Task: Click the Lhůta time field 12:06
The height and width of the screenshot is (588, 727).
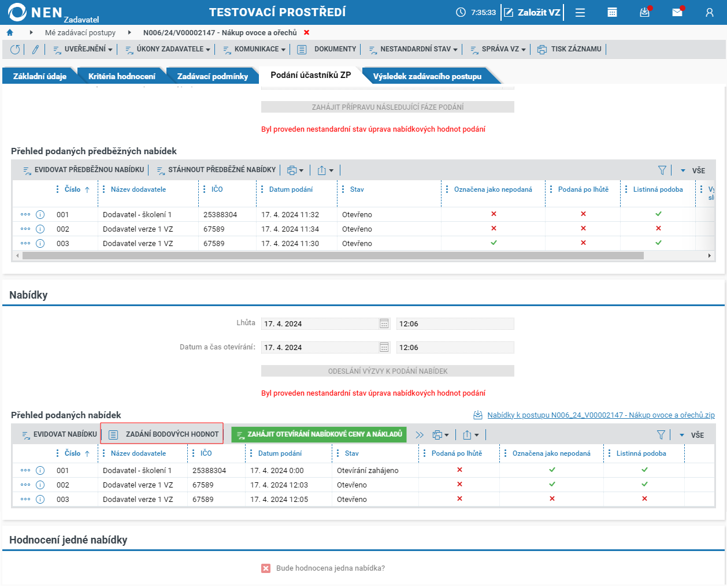Action: (x=455, y=323)
